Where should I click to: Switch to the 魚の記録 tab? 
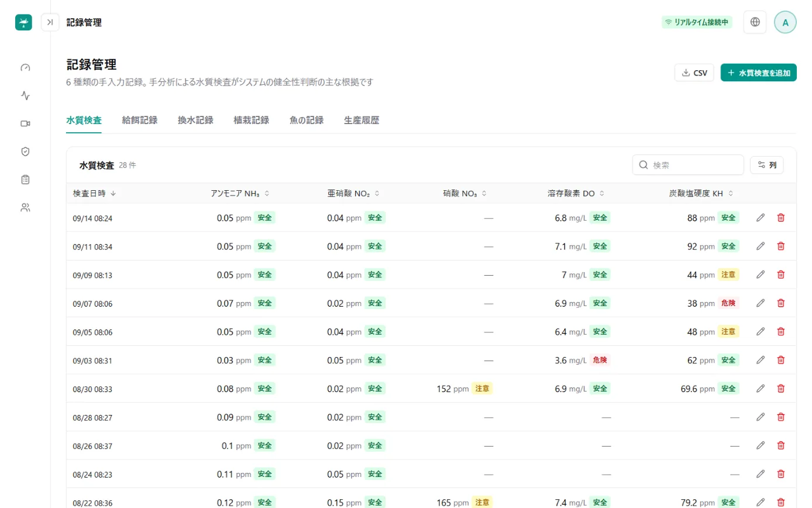point(307,121)
